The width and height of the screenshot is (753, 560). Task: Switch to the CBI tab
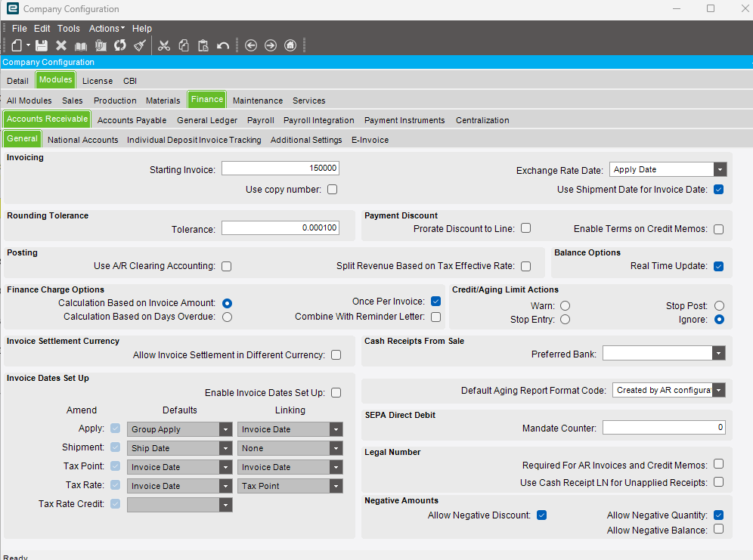click(130, 81)
